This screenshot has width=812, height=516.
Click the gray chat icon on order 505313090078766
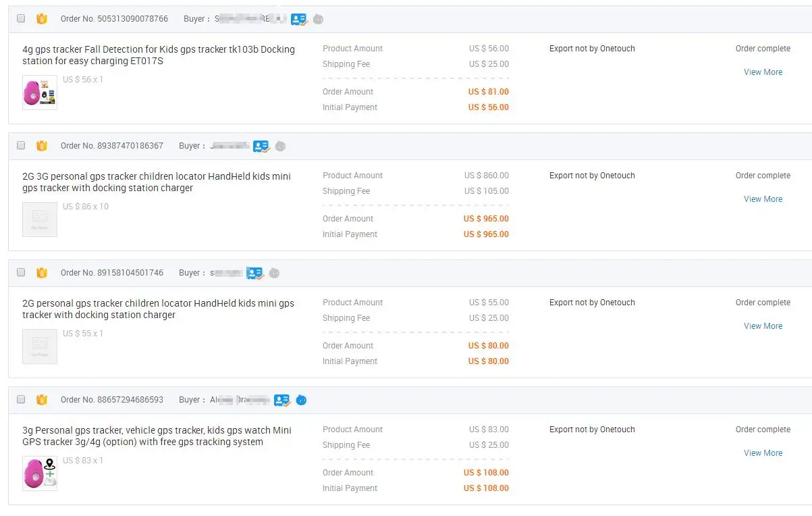click(x=318, y=20)
